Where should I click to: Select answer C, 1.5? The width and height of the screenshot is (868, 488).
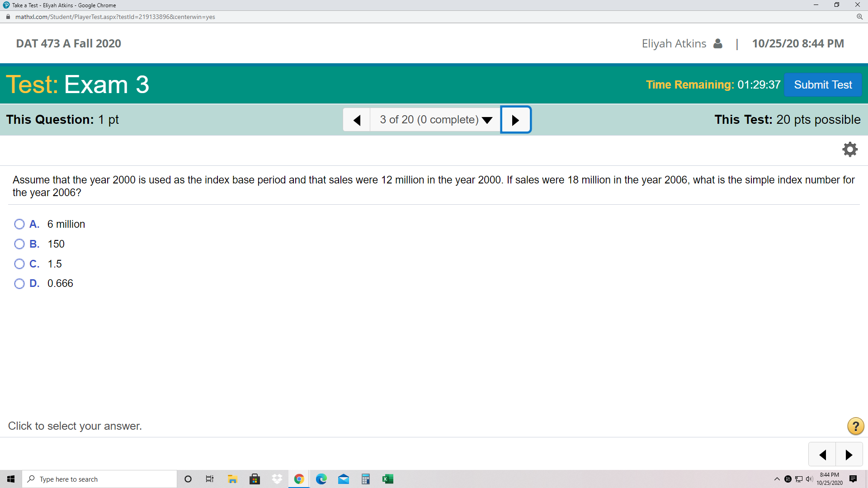[19, 264]
